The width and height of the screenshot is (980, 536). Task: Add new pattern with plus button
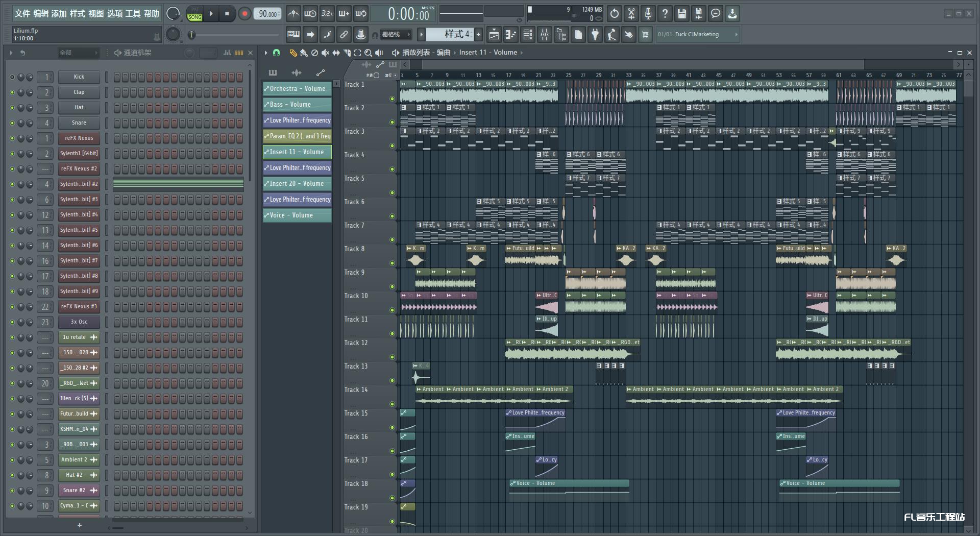point(478,35)
